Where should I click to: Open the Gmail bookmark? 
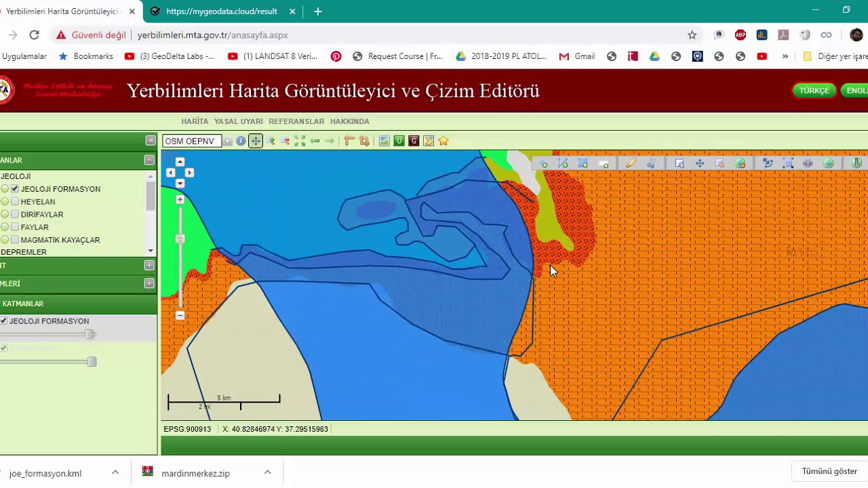coord(577,56)
